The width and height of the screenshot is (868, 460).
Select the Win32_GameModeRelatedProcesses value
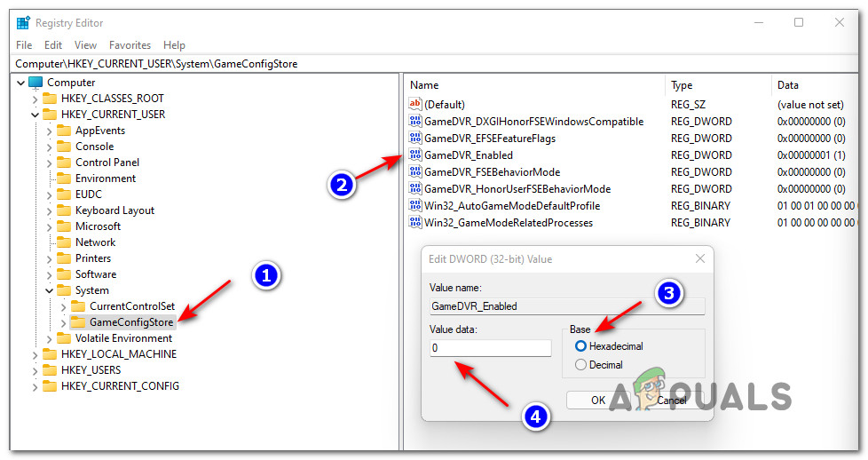coord(509,223)
